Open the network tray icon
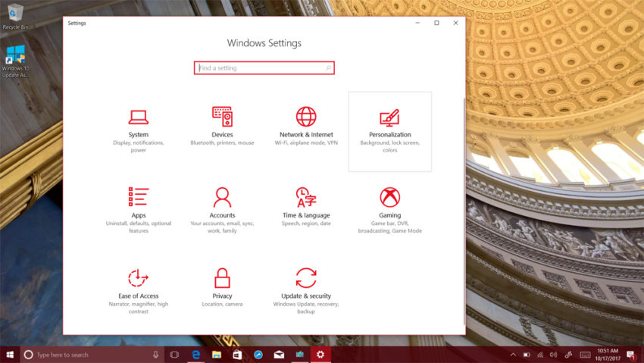Image resolution: width=644 pixels, height=363 pixels. coord(540,355)
